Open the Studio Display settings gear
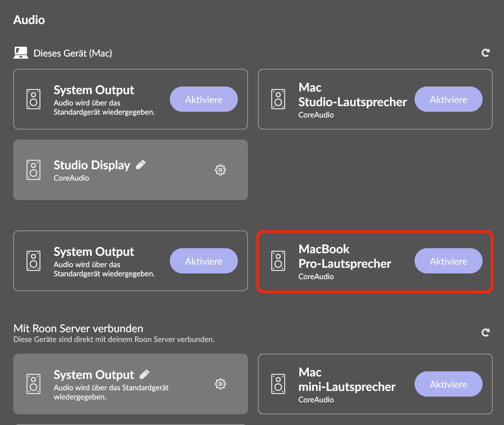 coord(220,170)
